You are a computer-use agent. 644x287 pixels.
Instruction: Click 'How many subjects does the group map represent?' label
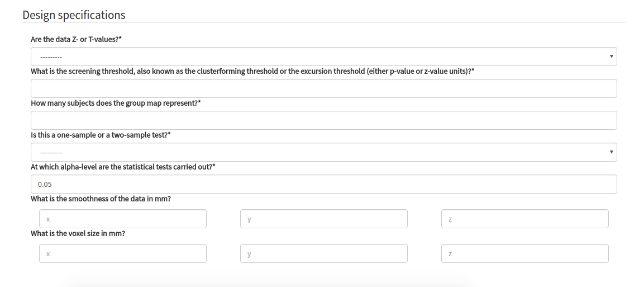click(116, 103)
